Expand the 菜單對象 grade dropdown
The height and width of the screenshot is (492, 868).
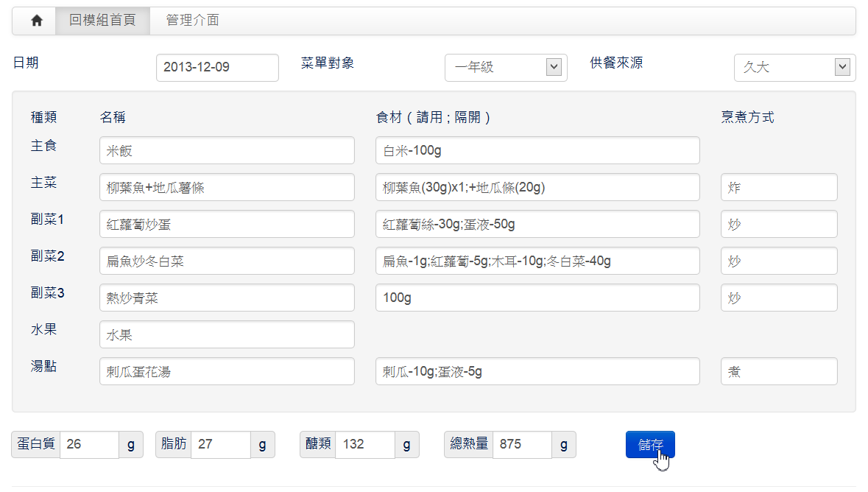[506, 67]
